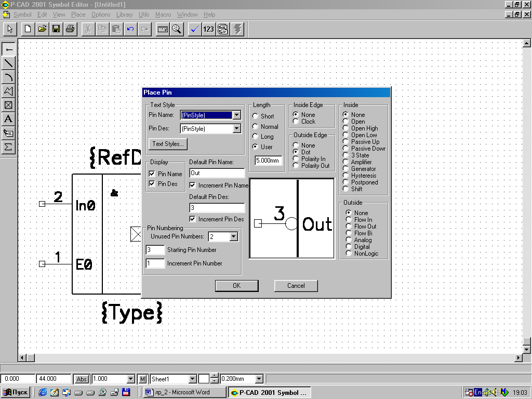Click the validate checkmark icon
532x399 pixels.
(x=195, y=29)
